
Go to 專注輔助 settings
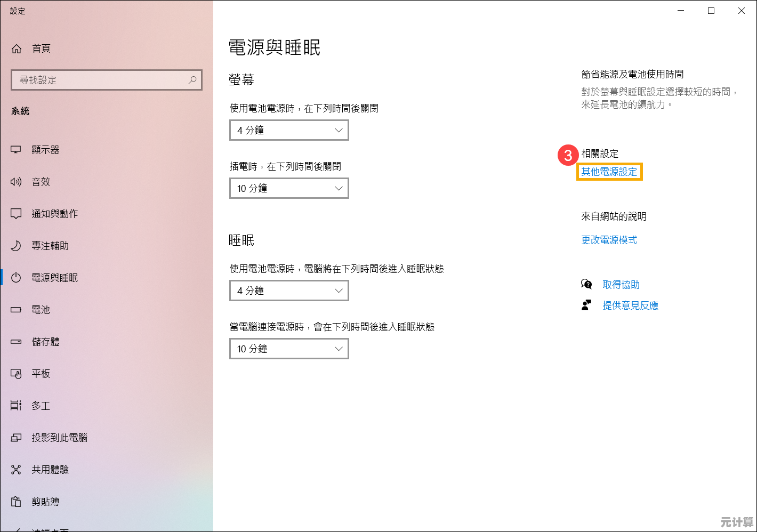(107, 246)
